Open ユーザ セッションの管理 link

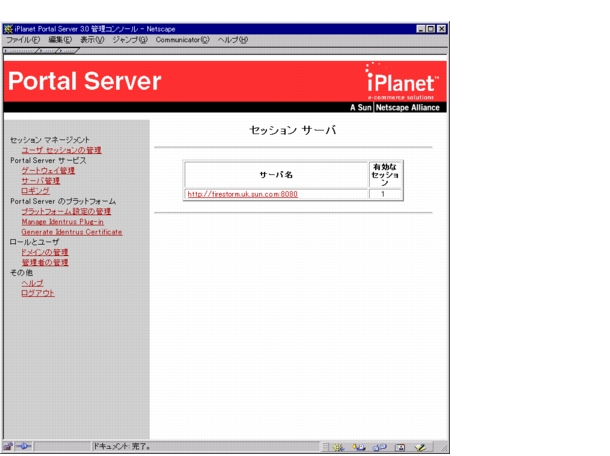coord(61,150)
